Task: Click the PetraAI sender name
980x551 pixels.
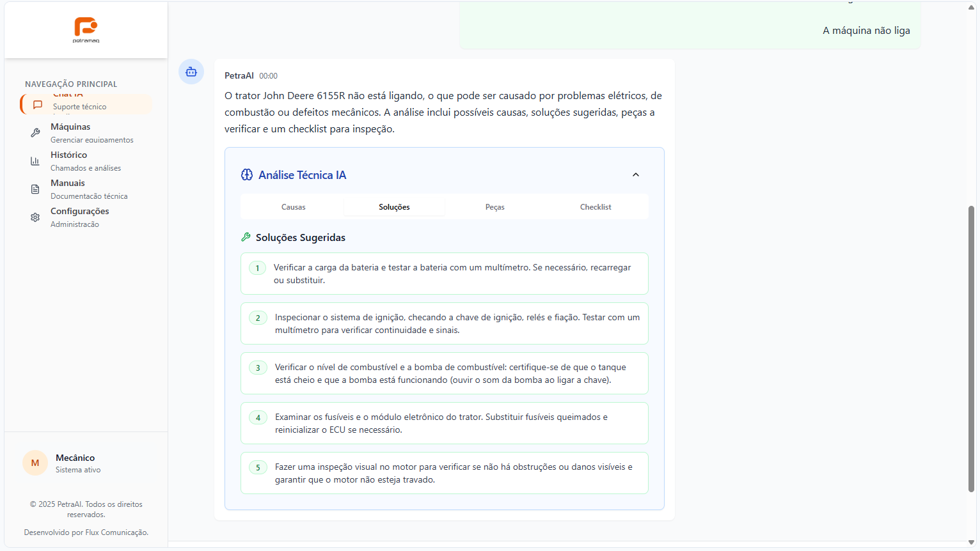Action: (239, 75)
